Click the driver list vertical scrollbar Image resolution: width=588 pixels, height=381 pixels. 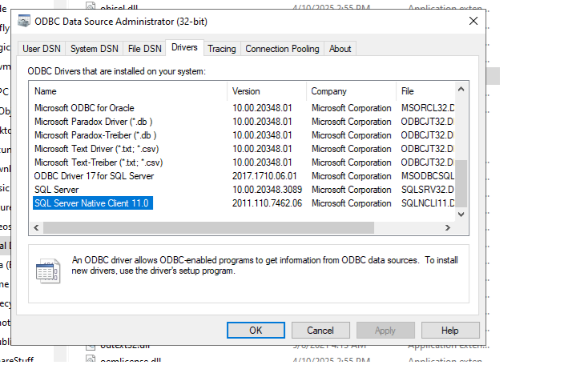(461, 182)
